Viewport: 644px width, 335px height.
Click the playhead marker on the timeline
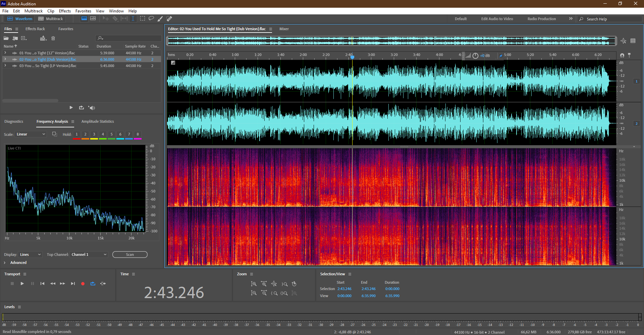[352, 57]
